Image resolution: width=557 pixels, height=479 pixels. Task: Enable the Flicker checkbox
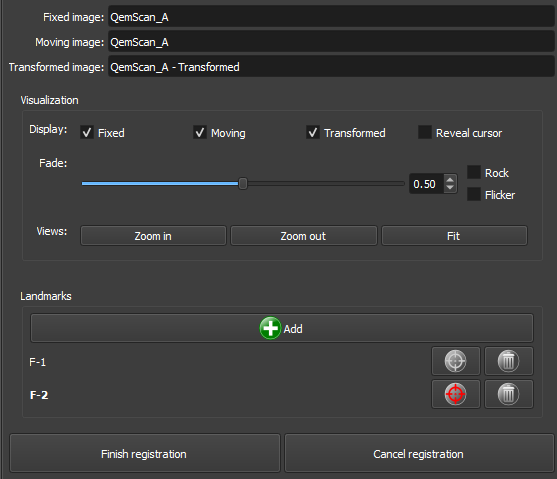474,194
